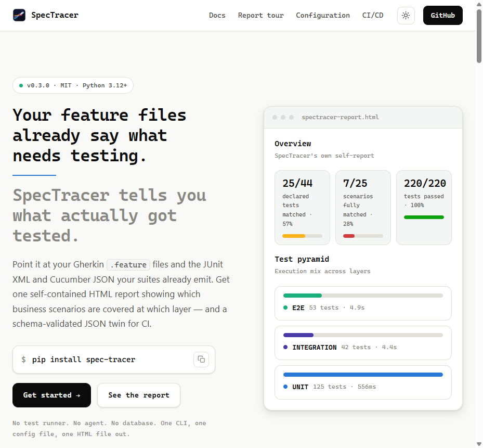Click the SpecTracer rocket logo icon
This screenshot has height=448, width=483.
19,15
